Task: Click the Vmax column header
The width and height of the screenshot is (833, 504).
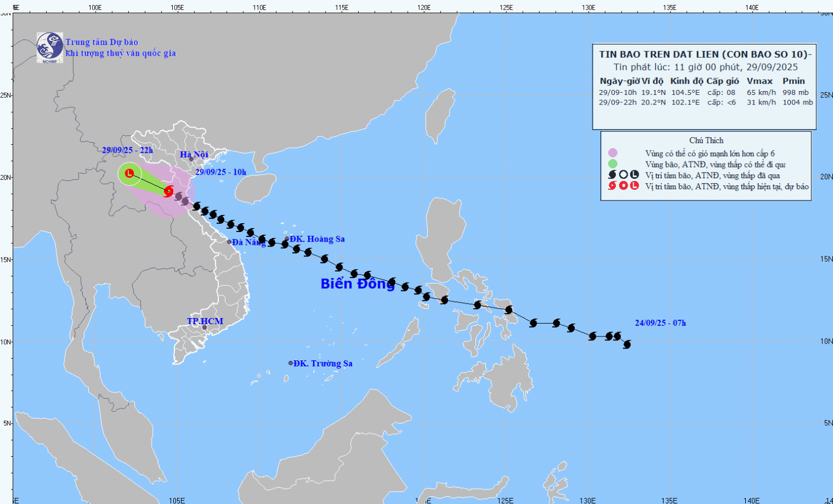Action: click(x=759, y=81)
